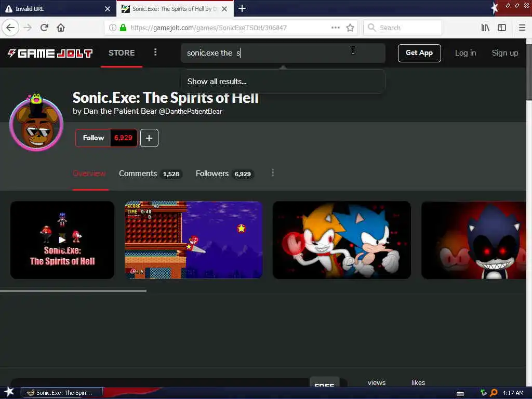This screenshot has width=532, height=399.
Task: Click the Game Jolt logo
Action: 50,54
